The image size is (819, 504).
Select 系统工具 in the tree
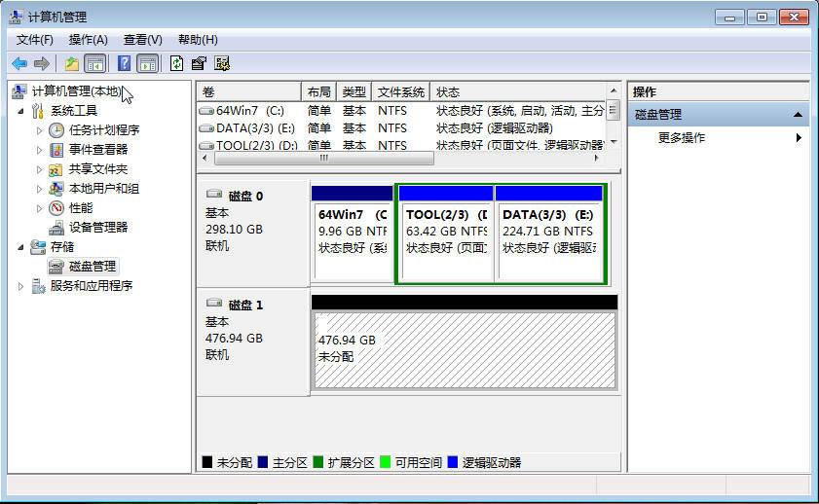pos(74,111)
